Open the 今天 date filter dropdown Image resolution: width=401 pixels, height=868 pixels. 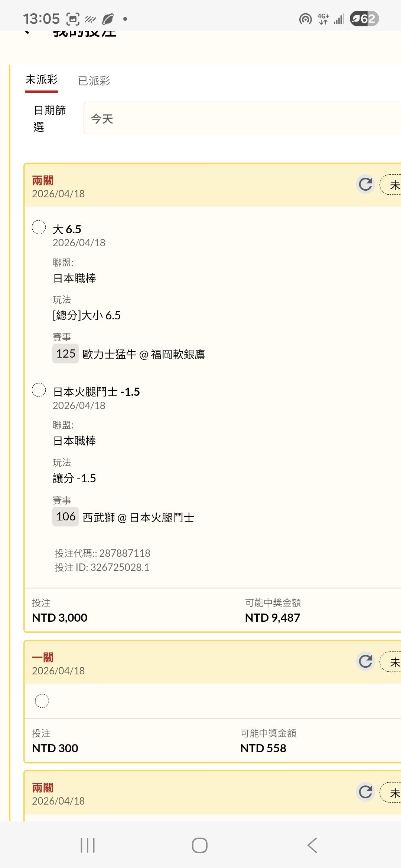tap(242, 118)
